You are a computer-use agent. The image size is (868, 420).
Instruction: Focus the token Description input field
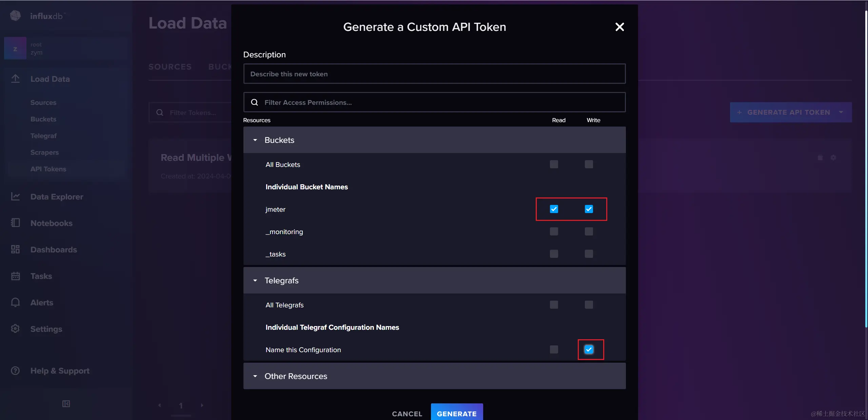point(434,74)
